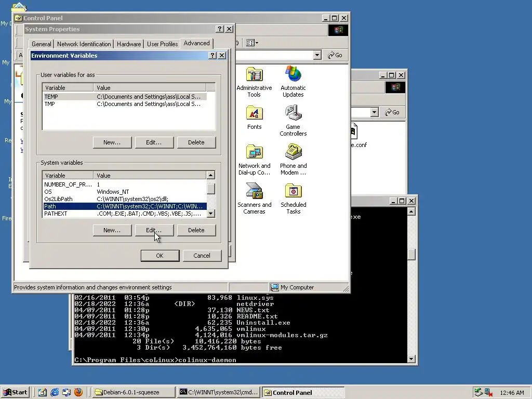Click OK in Environment Variables dialog
This screenshot has width=532, height=399.
click(160, 256)
